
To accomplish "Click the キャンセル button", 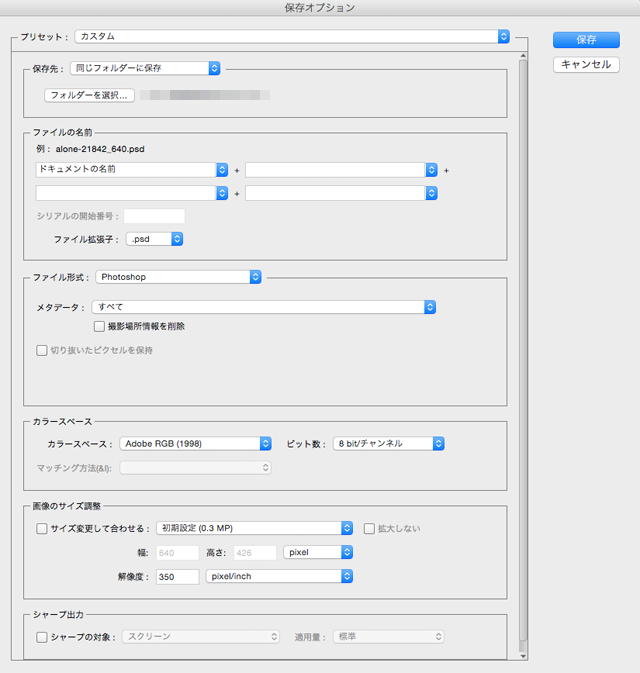I will pos(586,65).
